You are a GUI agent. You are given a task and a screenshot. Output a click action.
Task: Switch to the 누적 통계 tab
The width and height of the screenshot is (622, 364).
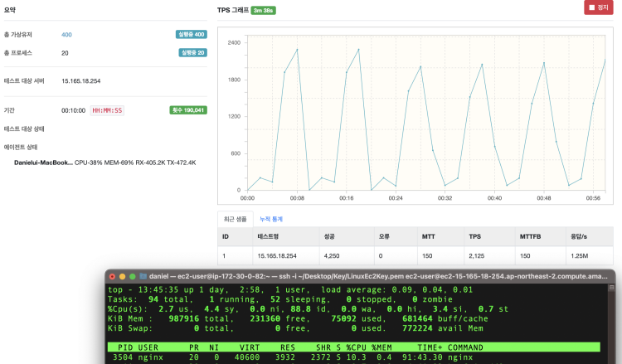point(271,219)
